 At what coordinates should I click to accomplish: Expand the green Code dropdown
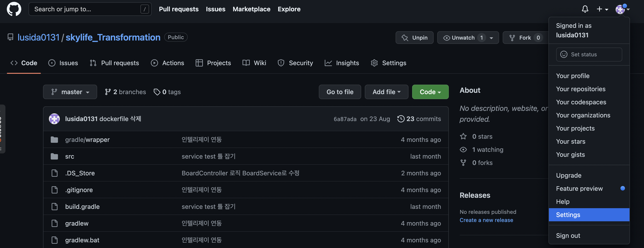coord(430,92)
